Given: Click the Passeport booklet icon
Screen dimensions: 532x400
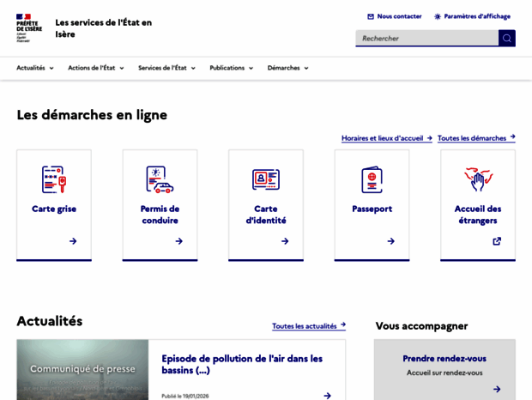Looking at the screenshot, I should [x=372, y=179].
